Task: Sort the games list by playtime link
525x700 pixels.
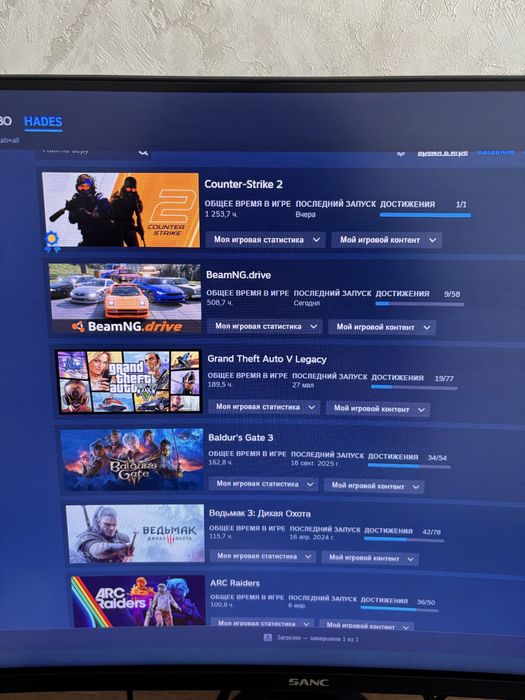Action: click(442, 153)
